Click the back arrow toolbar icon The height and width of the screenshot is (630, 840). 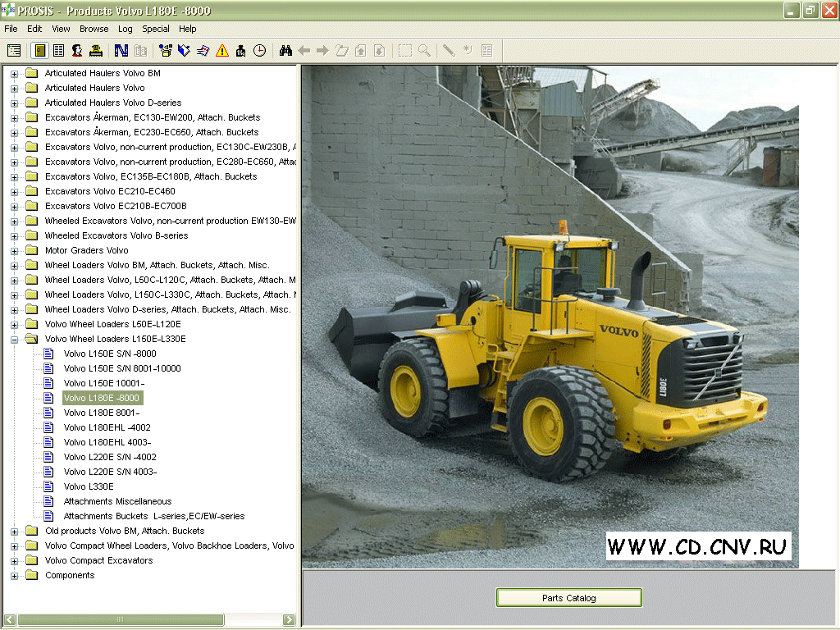click(304, 51)
